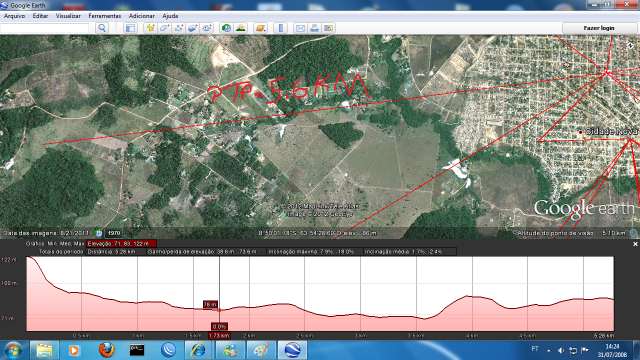Viewport: 640px width, 360px height.
Task: Select the add path tool
Action: point(178,28)
